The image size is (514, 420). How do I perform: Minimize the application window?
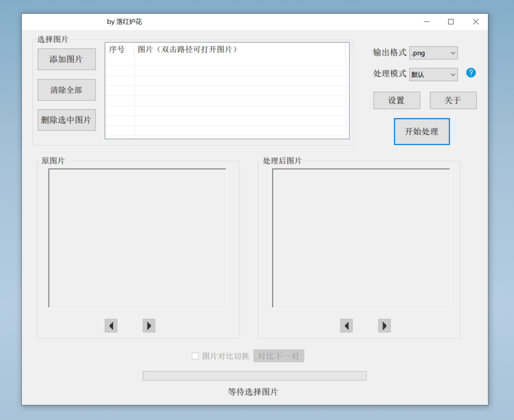click(x=426, y=22)
